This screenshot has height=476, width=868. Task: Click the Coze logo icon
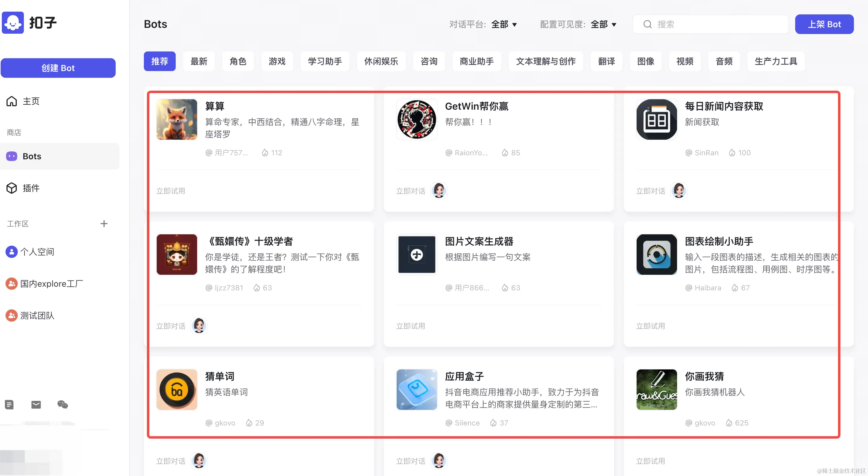click(13, 23)
